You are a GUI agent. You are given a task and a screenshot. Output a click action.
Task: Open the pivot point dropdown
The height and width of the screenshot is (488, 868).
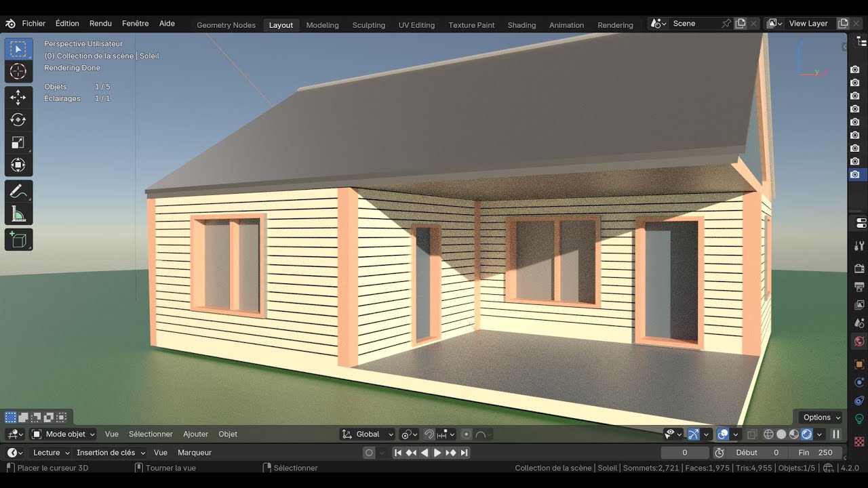click(410, 434)
